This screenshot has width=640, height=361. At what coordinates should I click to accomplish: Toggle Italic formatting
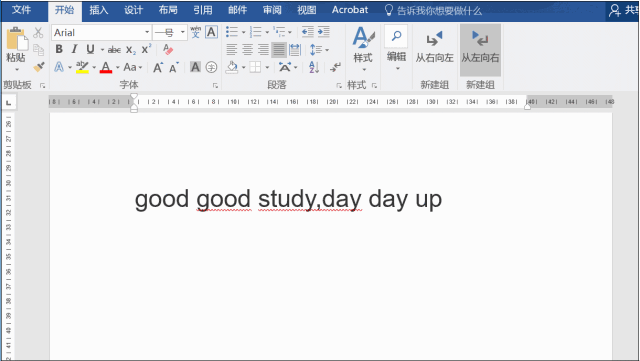click(74, 49)
